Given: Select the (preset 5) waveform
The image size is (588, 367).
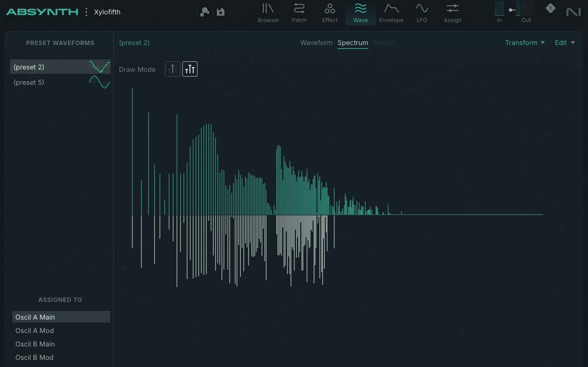Looking at the screenshot, I should pos(60,82).
